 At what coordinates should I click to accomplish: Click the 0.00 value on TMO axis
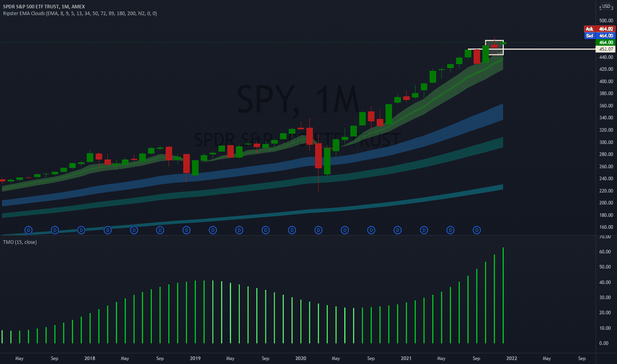pos(605,343)
